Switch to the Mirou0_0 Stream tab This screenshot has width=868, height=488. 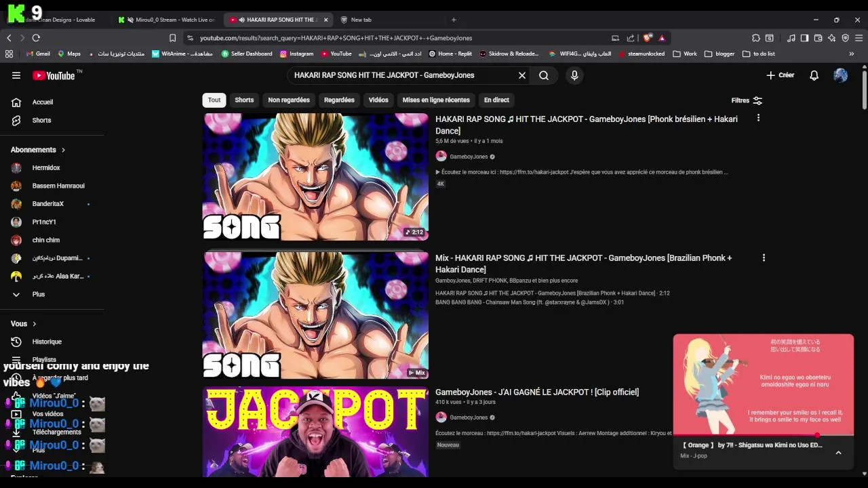(166, 20)
